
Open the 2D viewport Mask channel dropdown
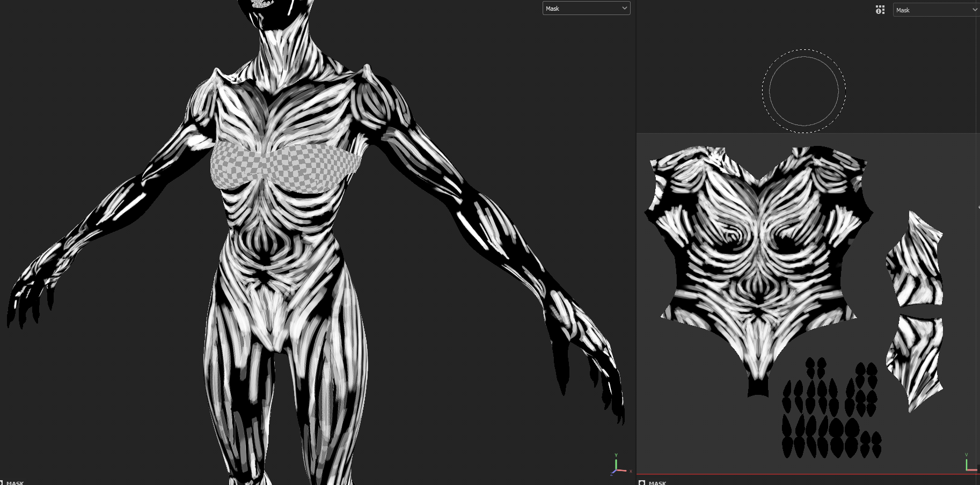[936, 10]
